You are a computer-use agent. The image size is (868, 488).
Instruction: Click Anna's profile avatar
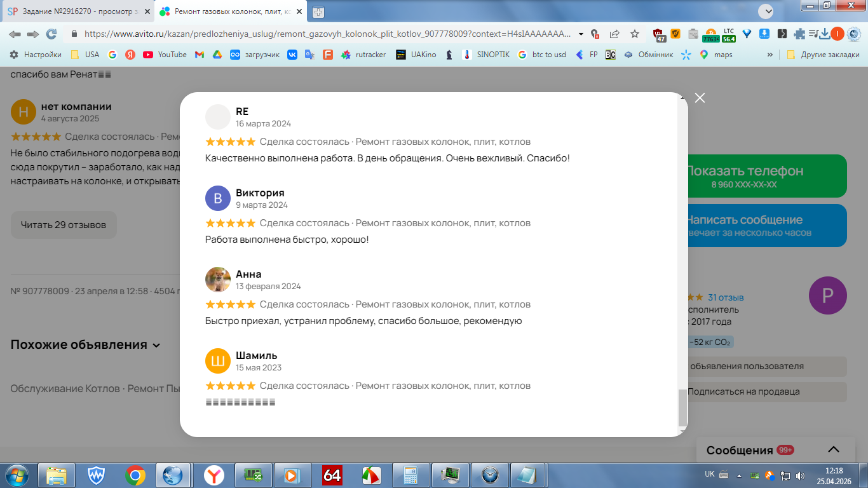[x=218, y=280]
